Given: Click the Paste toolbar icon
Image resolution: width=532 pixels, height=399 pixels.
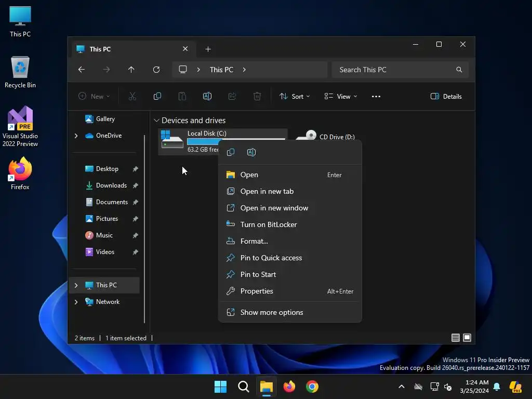Looking at the screenshot, I should (x=182, y=96).
